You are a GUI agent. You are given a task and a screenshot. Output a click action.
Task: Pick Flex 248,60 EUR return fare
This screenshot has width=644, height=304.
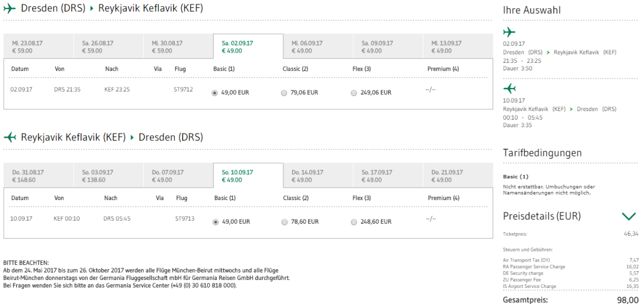tap(354, 222)
